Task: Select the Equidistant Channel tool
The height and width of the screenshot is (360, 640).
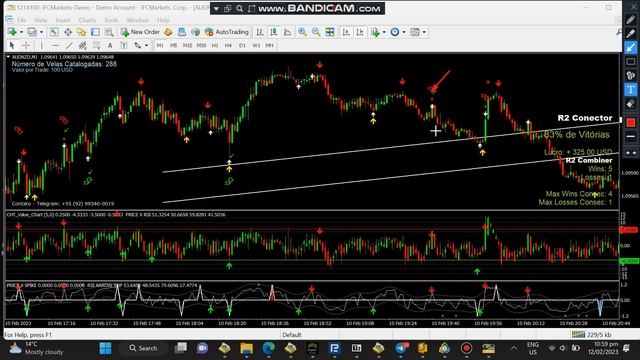Action: click(x=82, y=45)
